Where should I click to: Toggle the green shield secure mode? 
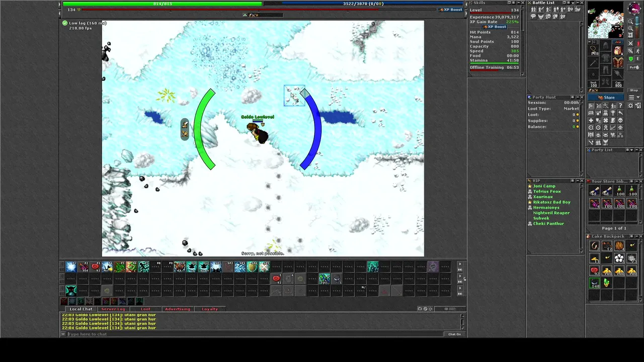[631, 59]
